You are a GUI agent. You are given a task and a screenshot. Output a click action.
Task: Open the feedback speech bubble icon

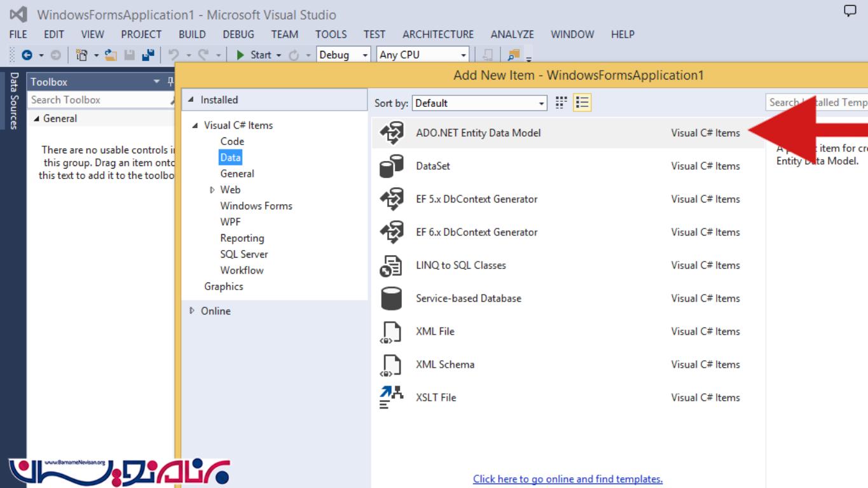[850, 11]
